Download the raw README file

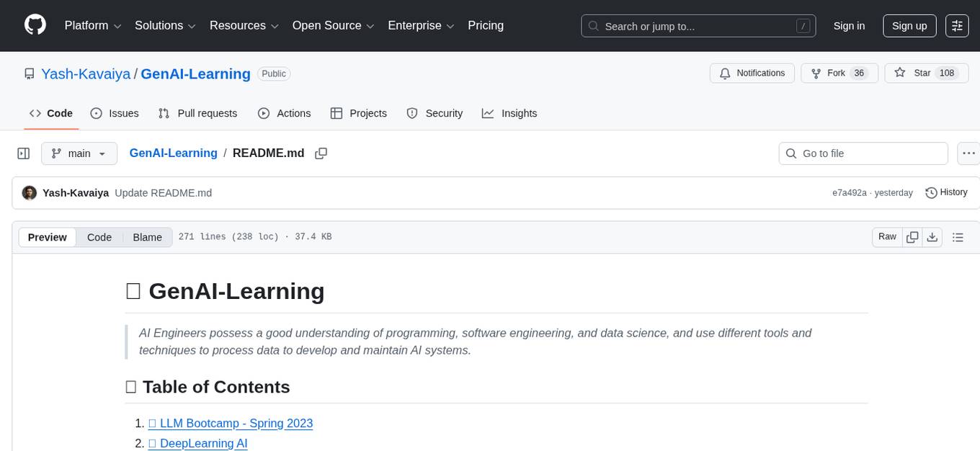pos(932,236)
